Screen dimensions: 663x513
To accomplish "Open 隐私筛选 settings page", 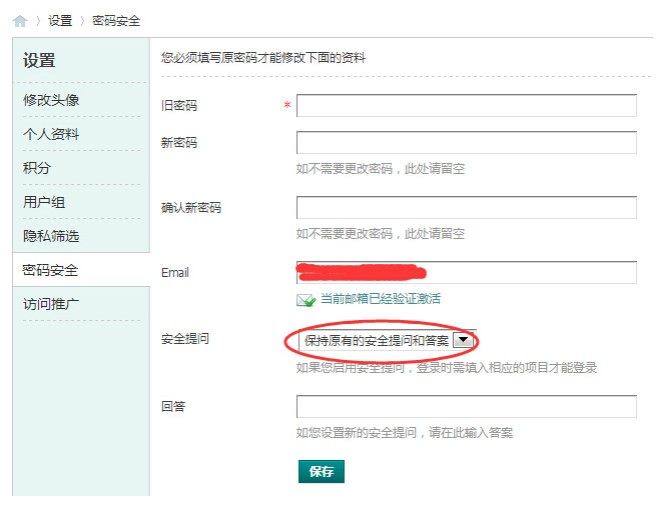I will 51,236.
